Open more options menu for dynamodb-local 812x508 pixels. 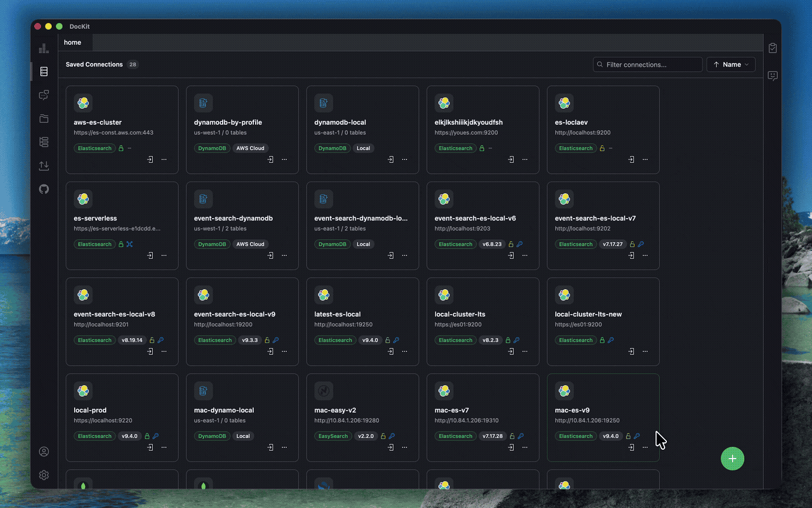[x=404, y=159]
